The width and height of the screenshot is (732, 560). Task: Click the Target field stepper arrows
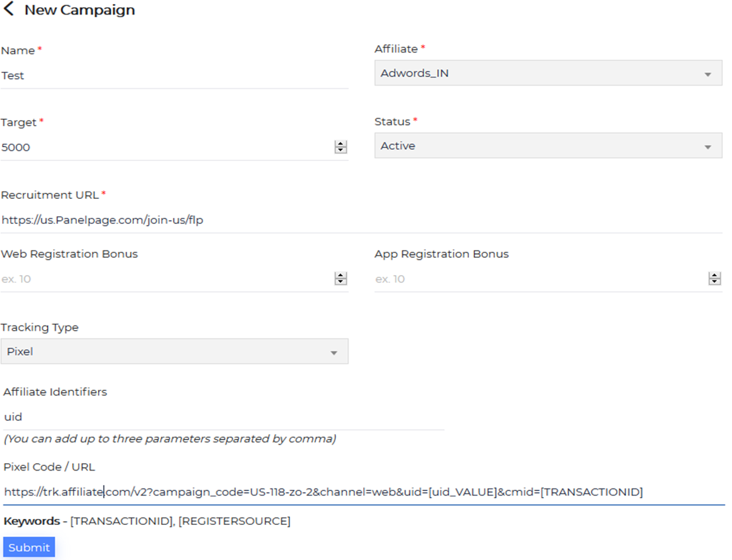[x=340, y=147]
